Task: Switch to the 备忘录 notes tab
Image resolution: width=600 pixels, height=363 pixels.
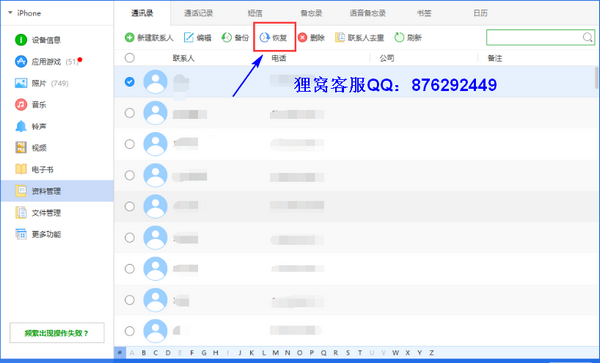Action: 311,13
